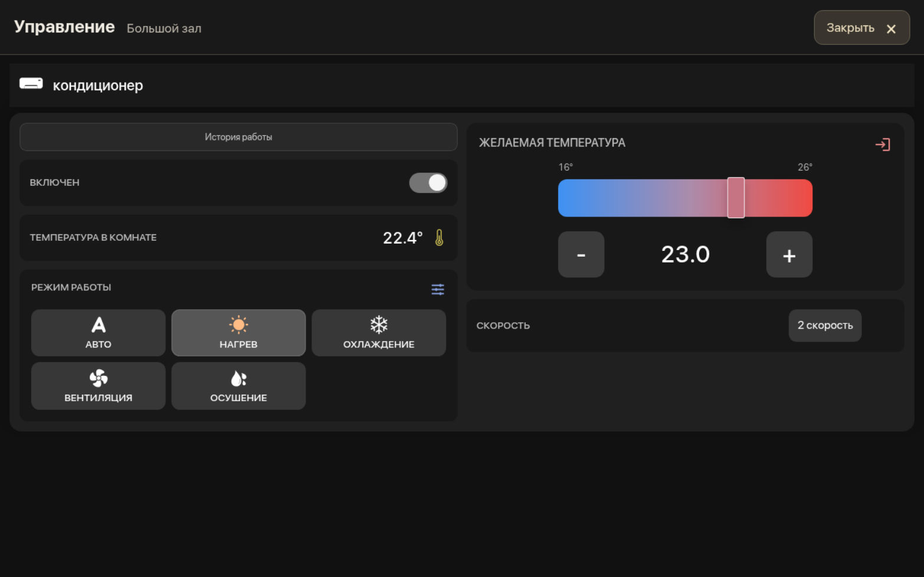This screenshot has width=924, height=577.
Task: Toggle the Включен power switch
Action: (x=428, y=183)
